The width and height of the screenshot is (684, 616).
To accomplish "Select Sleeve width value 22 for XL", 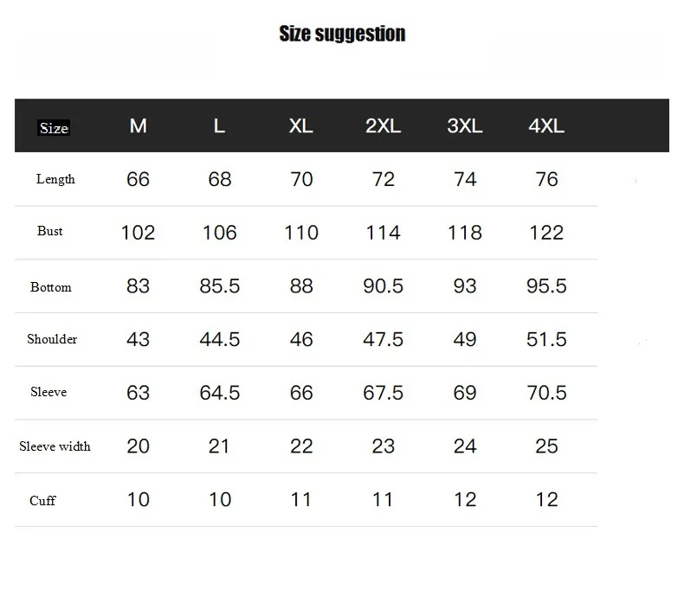I will coord(300,446).
